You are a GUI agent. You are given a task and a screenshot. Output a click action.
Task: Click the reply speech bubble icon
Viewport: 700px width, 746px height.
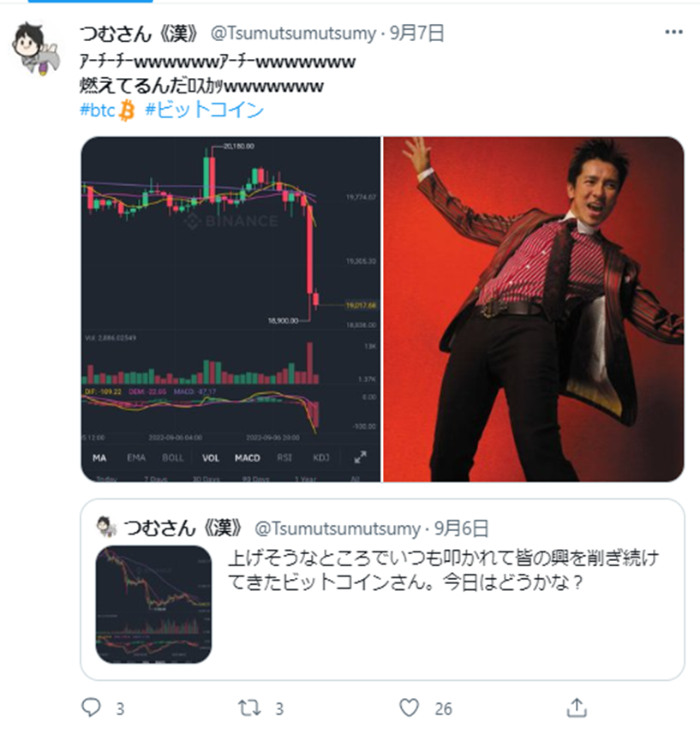(x=91, y=707)
